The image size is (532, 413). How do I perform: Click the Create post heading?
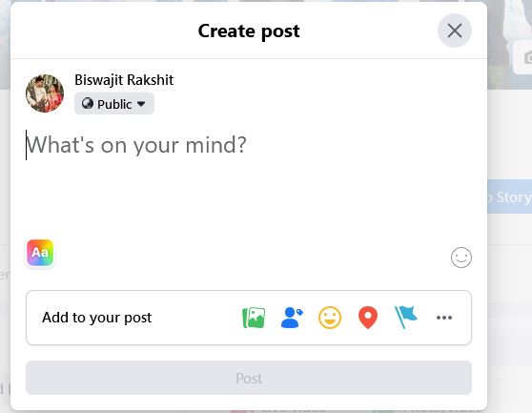[x=249, y=31]
